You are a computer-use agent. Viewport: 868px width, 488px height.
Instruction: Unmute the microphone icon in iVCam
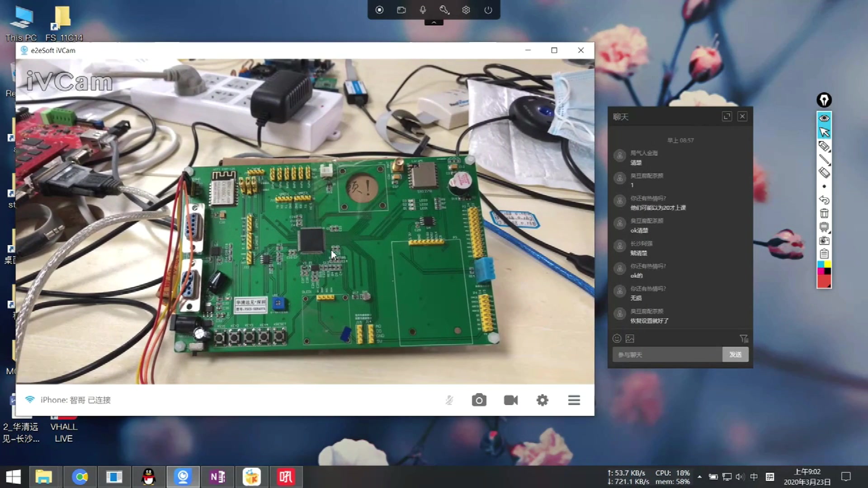coord(449,400)
